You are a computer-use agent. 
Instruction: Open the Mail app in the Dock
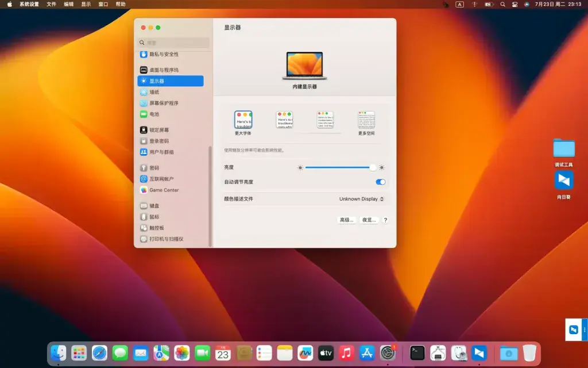(x=141, y=353)
